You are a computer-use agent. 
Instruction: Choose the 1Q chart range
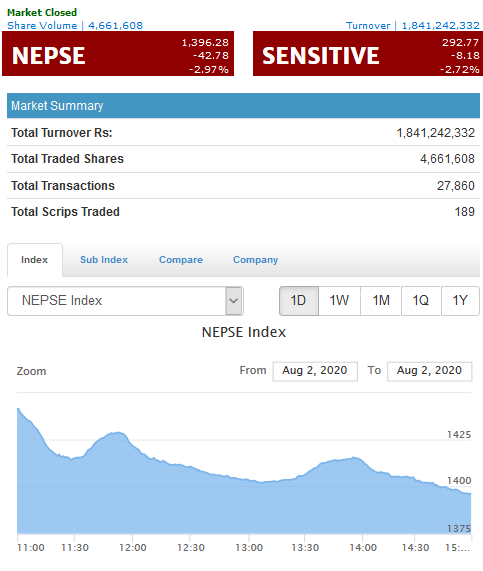[x=421, y=301]
